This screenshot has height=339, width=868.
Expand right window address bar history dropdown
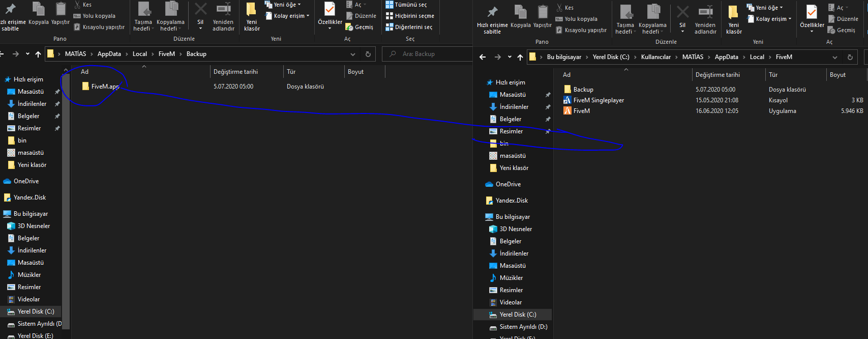tap(835, 57)
